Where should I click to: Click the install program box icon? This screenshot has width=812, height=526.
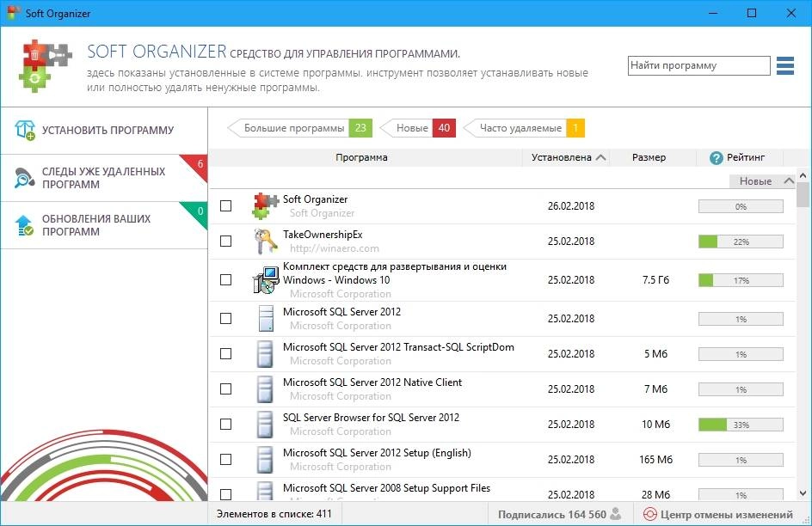24,131
